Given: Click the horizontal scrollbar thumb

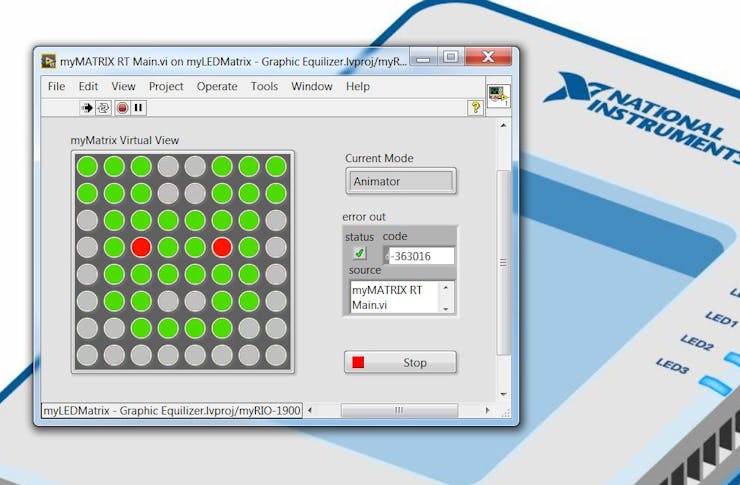Looking at the screenshot, I should (399, 410).
